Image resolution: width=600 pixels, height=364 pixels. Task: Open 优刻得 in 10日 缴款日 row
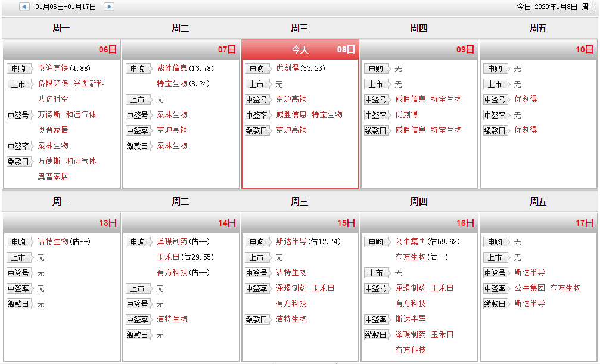[x=526, y=130]
